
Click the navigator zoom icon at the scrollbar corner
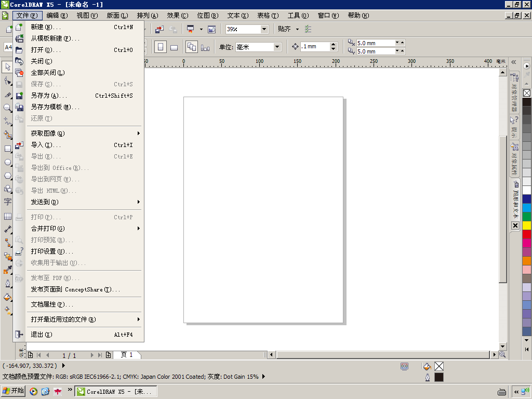[x=502, y=355]
